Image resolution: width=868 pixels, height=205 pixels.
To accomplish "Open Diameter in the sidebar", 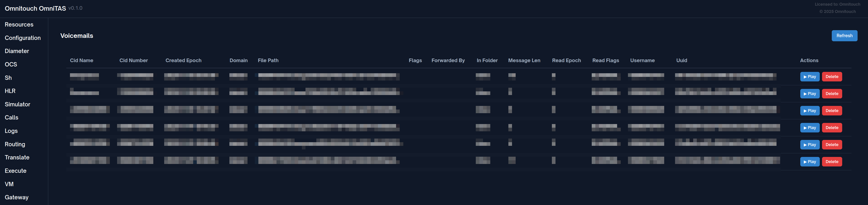I will click(x=17, y=51).
